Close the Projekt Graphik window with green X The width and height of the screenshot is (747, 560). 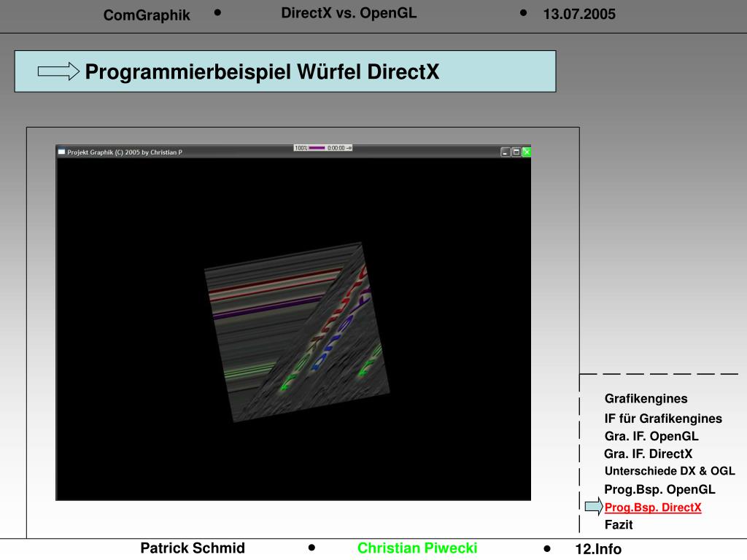[527, 152]
